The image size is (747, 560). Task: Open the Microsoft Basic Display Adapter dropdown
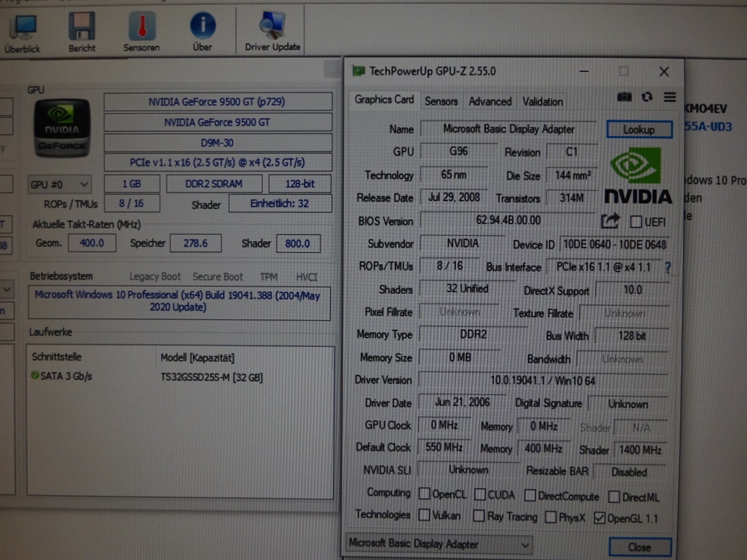coord(439,544)
